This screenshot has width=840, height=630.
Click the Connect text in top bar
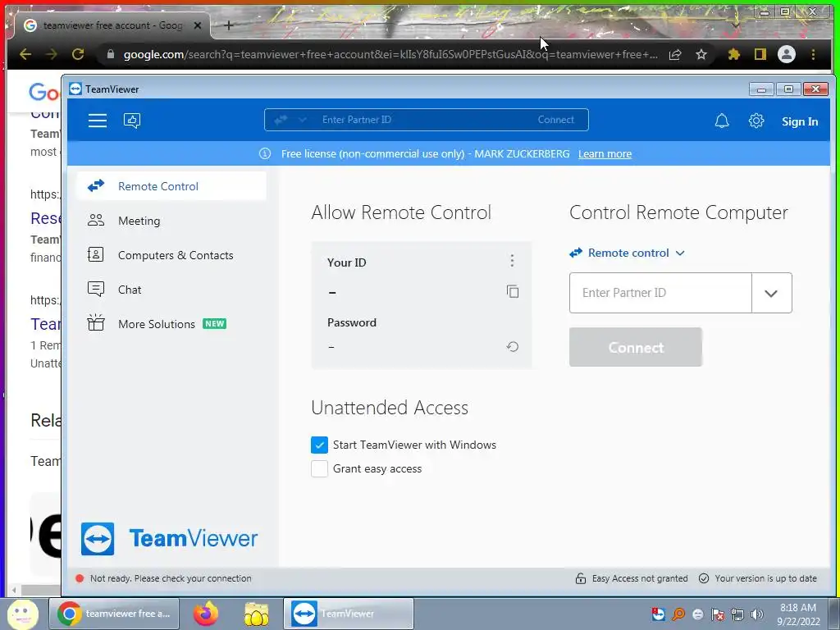point(555,120)
